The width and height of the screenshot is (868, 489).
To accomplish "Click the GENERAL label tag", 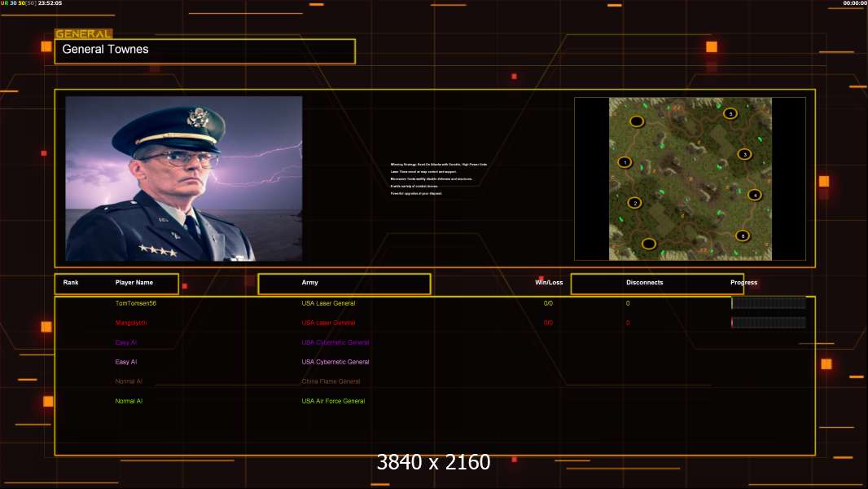I will coord(84,33).
